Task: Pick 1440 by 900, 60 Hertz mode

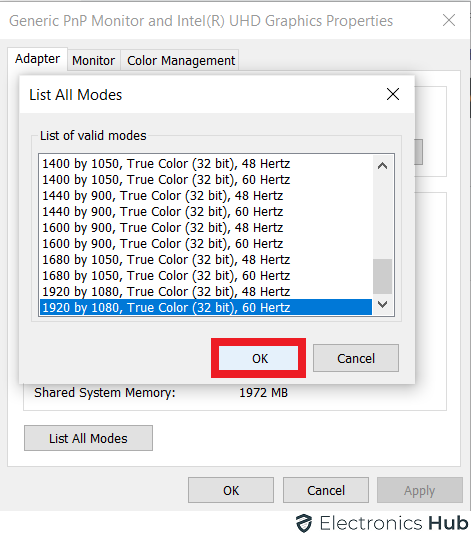Action: [x=206, y=212]
